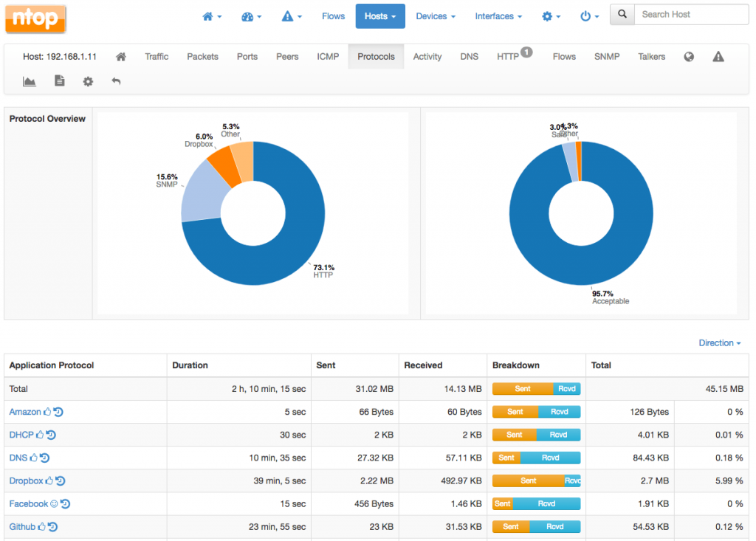Open the historical area chart icon
Viewport: 756px width, 541px height.
(x=30, y=81)
